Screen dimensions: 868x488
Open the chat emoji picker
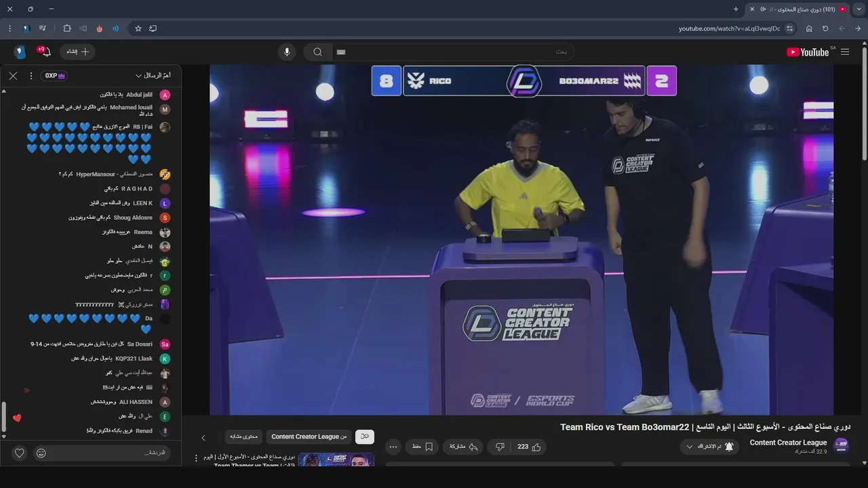pos(41,453)
